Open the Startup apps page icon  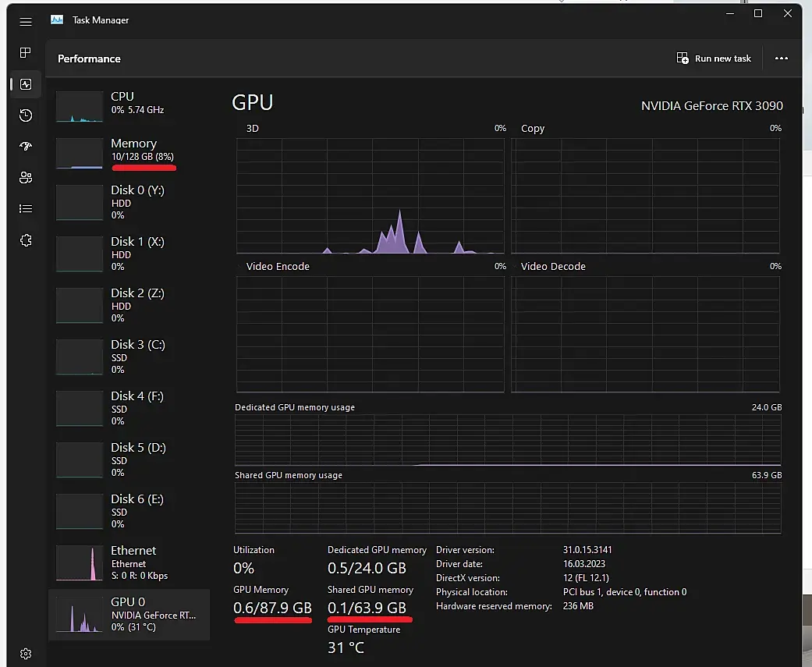click(x=26, y=147)
